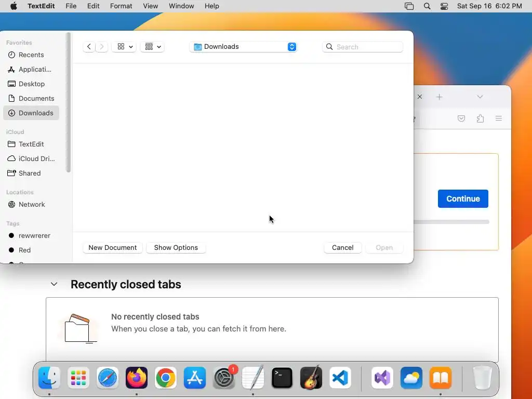Image resolution: width=532 pixels, height=399 pixels.
Task: Open the Downloads location popup
Action: point(243,47)
